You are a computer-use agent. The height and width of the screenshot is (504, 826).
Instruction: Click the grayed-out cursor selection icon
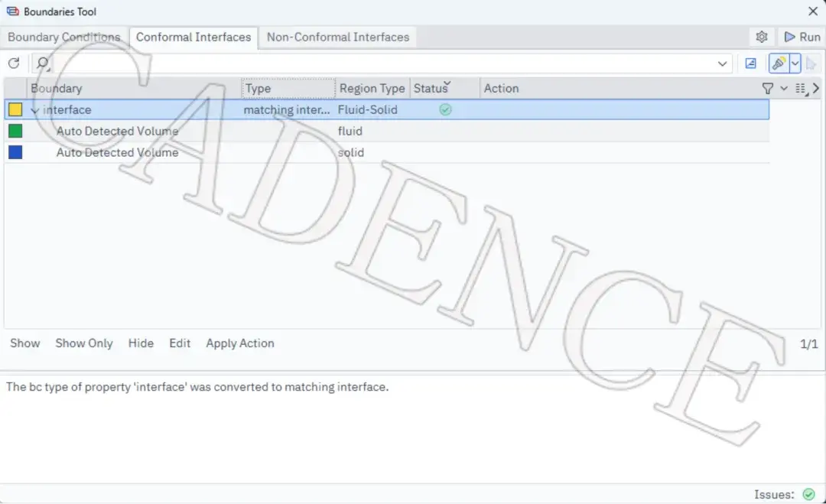[811, 64]
